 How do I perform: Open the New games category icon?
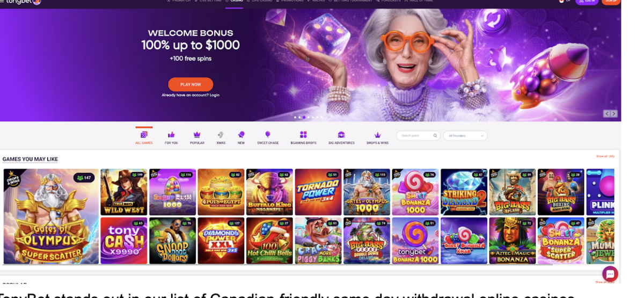click(241, 135)
